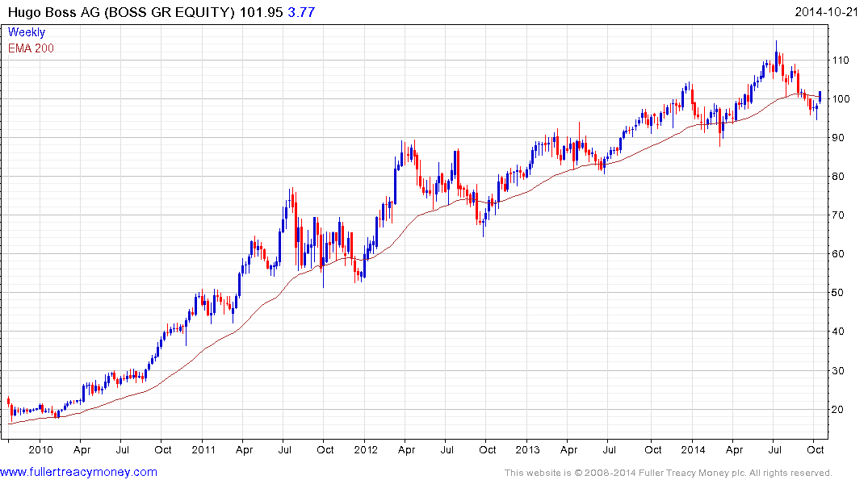Click the 30 price axis label

(x=838, y=370)
